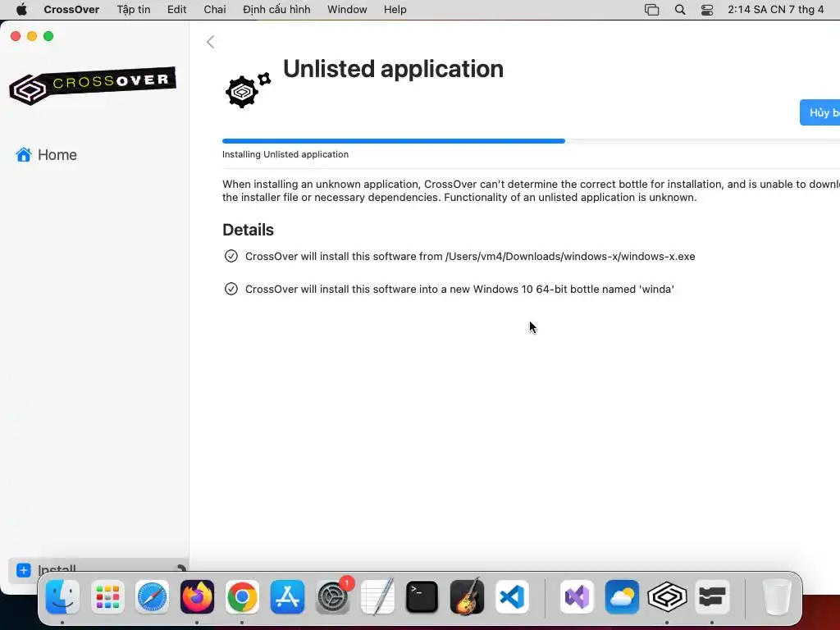Click the blue plus Install icon
Screen dimensions: 840x630
click(24, 570)
